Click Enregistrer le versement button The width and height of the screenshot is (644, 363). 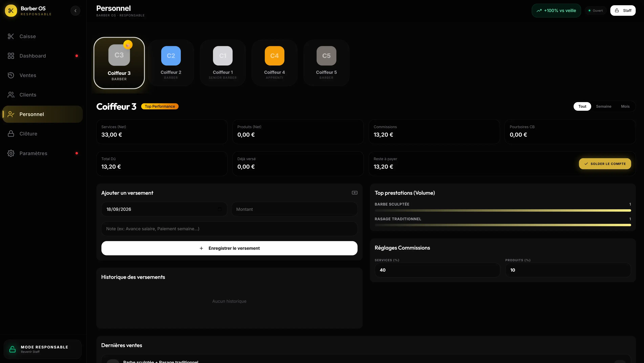tap(229, 248)
